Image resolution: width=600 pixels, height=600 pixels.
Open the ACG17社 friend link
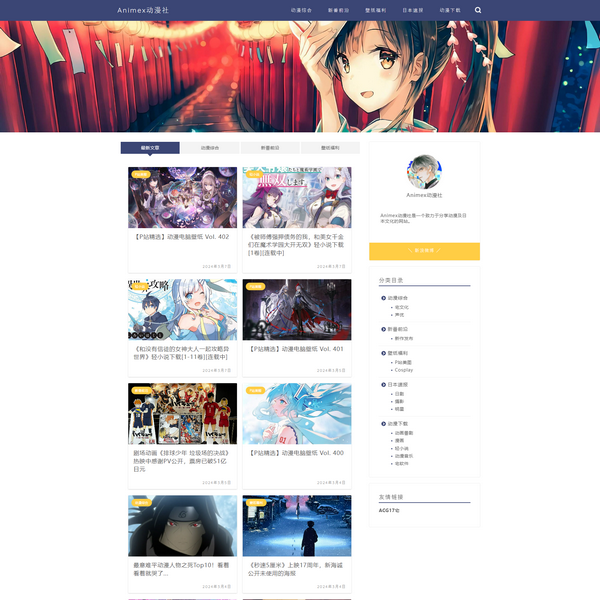click(x=389, y=510)
